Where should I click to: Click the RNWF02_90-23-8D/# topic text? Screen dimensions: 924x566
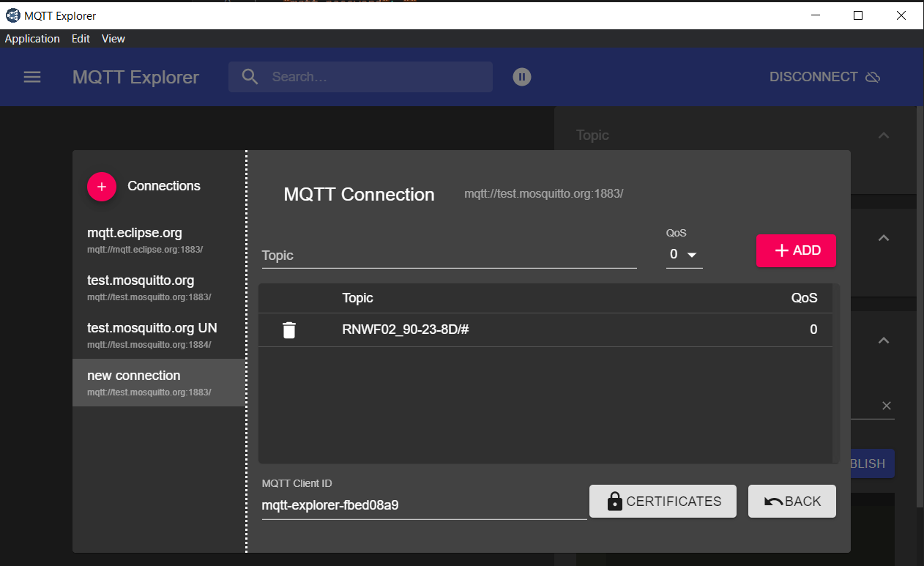click(x=405, y=330)
